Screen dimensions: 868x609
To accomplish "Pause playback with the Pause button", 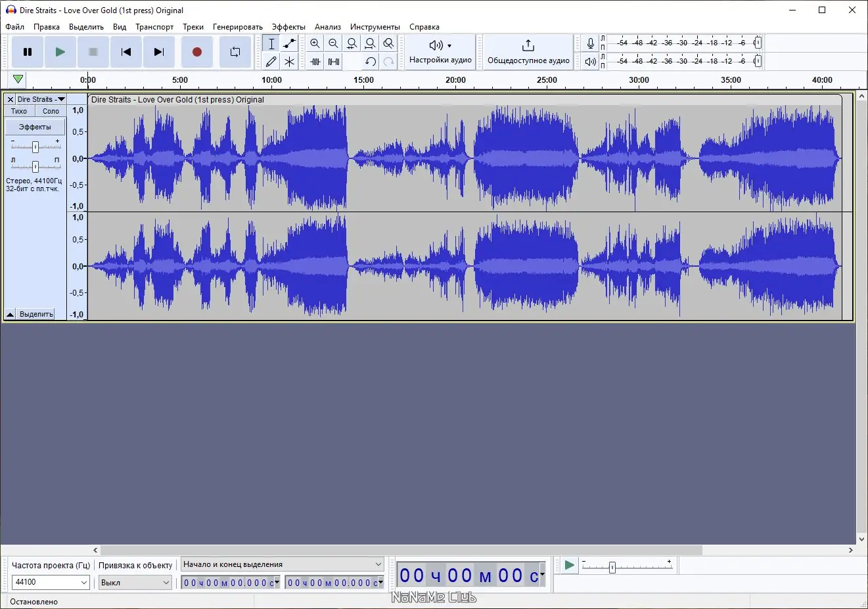I will [x=28, y=52].
